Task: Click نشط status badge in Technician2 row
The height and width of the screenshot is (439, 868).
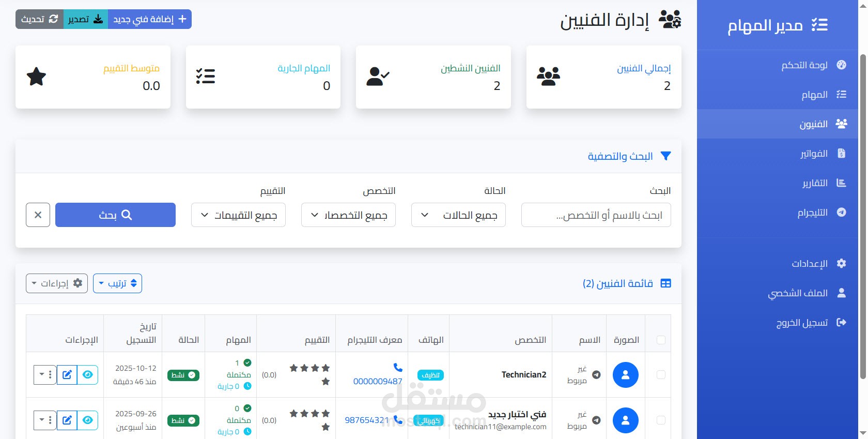Action: [183, 375]
